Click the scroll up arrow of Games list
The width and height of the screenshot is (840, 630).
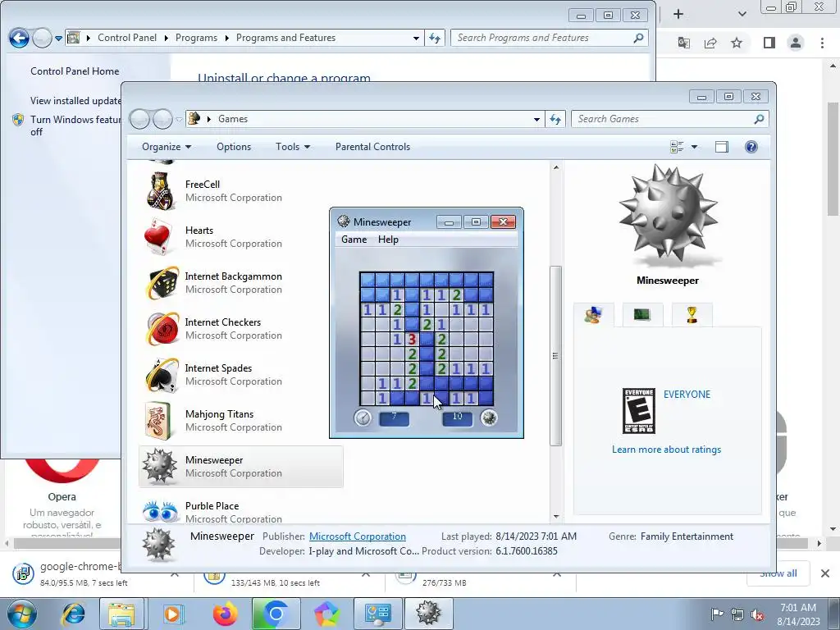pyautogui.click(x=555, y=167)
